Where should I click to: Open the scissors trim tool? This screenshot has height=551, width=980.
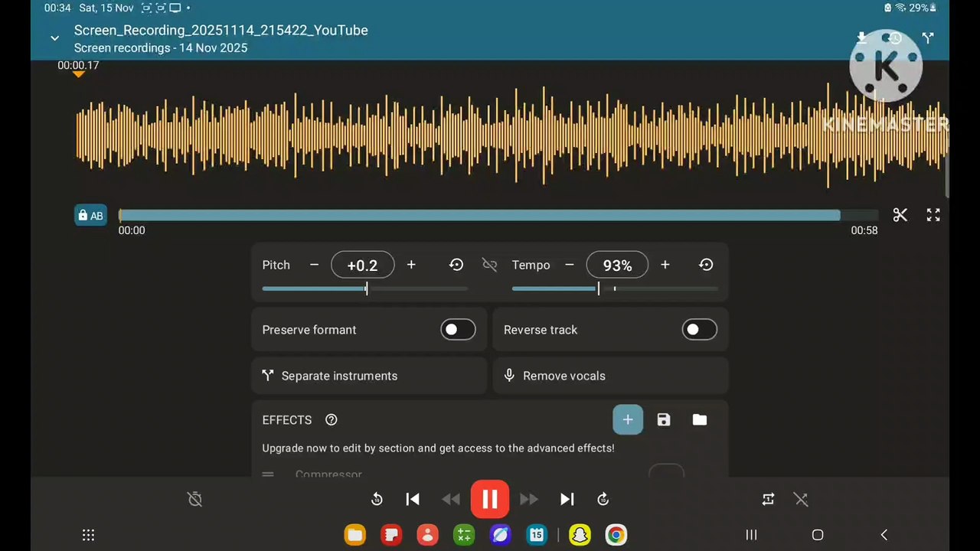[x=900, y=215]
